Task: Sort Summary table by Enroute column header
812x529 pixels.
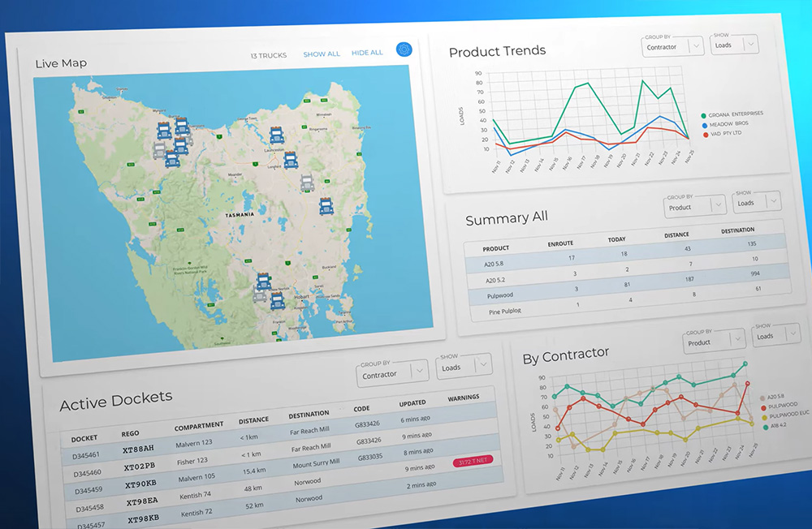Action: 561,243
